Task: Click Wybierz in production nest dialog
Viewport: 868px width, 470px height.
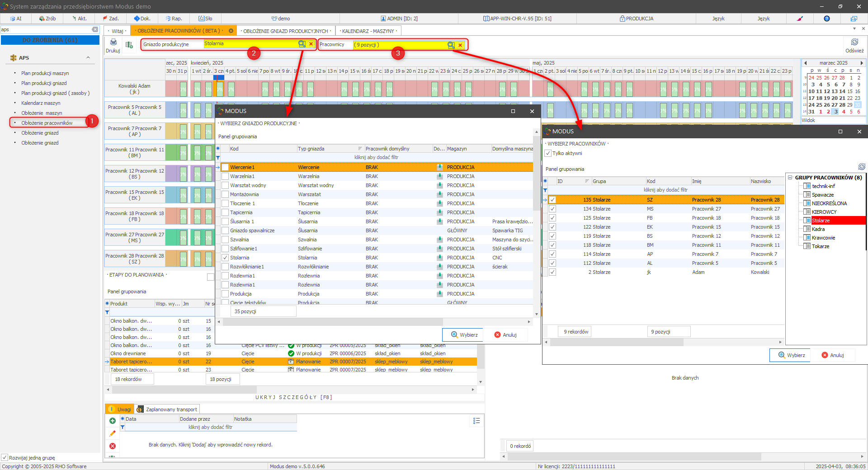Action: tap(464, 335)
